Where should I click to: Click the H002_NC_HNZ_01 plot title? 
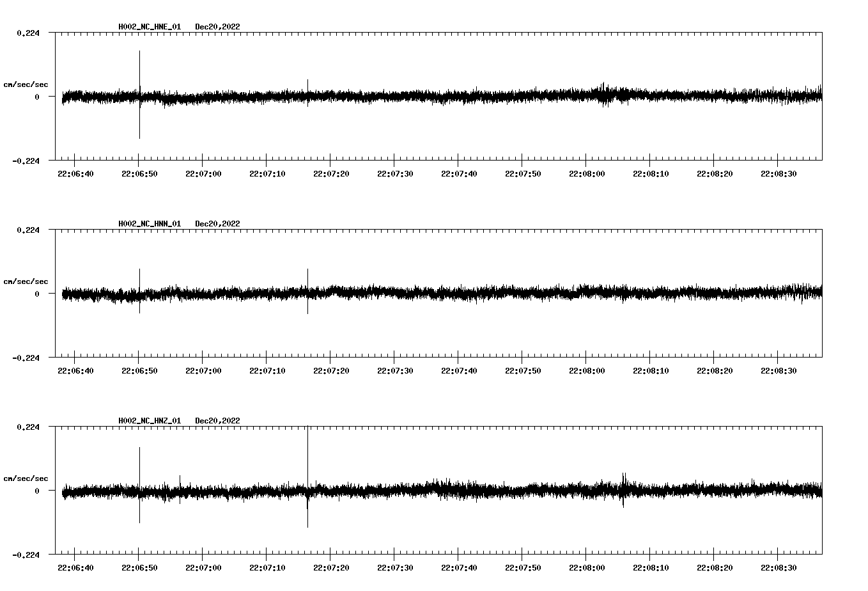150,421
